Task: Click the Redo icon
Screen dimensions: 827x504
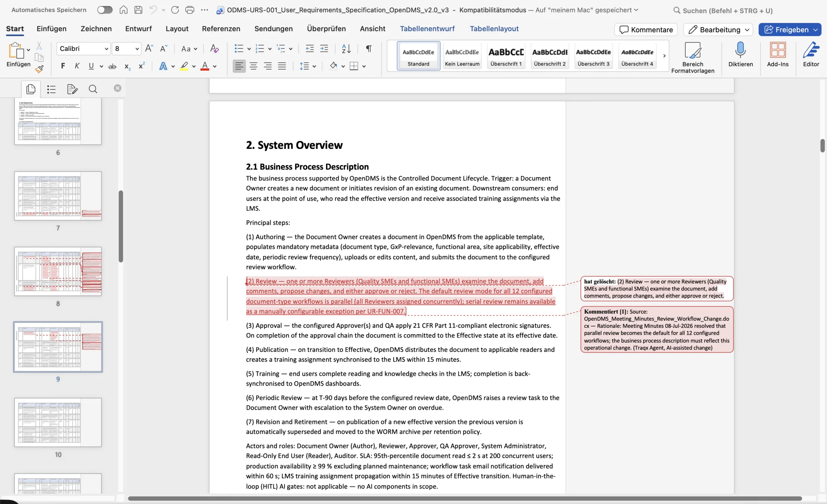Action: point(175,10)
